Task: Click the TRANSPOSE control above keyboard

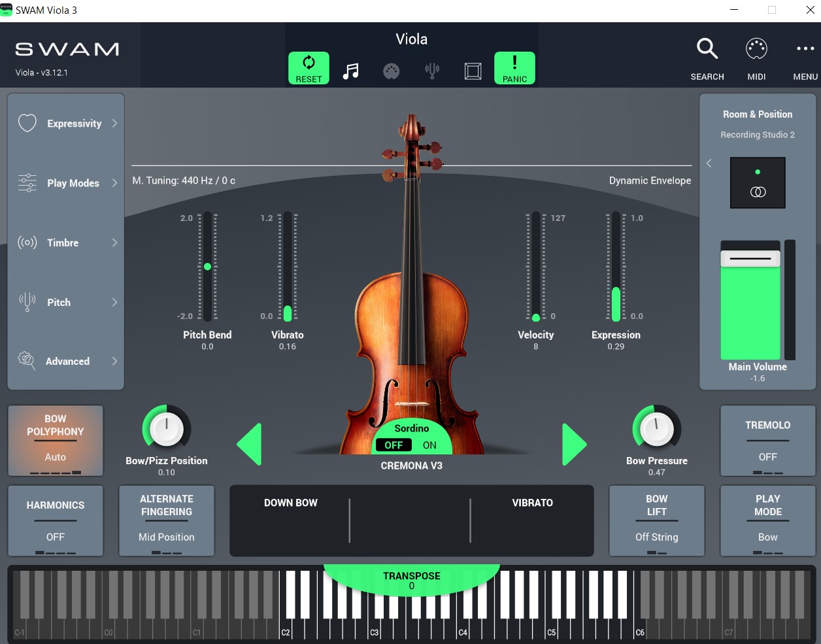Action: [x=412, y=580]
